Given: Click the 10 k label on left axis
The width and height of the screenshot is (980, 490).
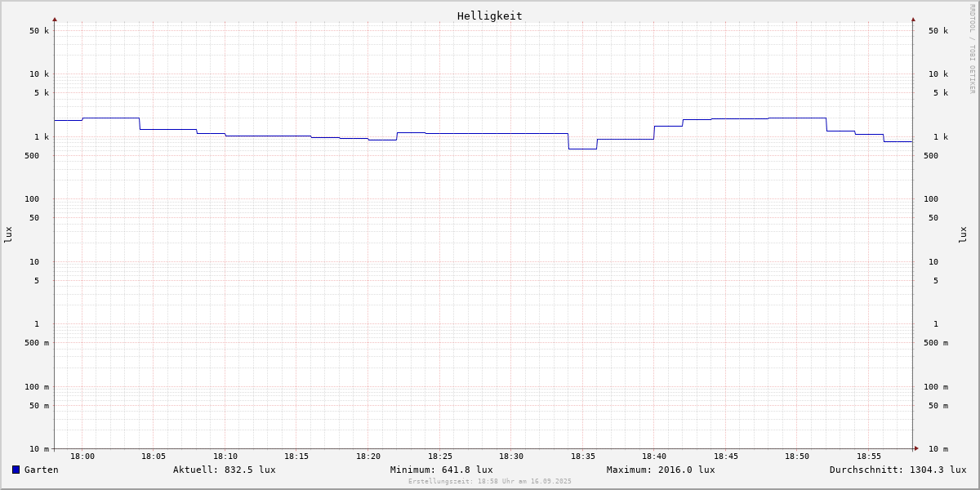Looking at the screenshot, I should 39,74.
